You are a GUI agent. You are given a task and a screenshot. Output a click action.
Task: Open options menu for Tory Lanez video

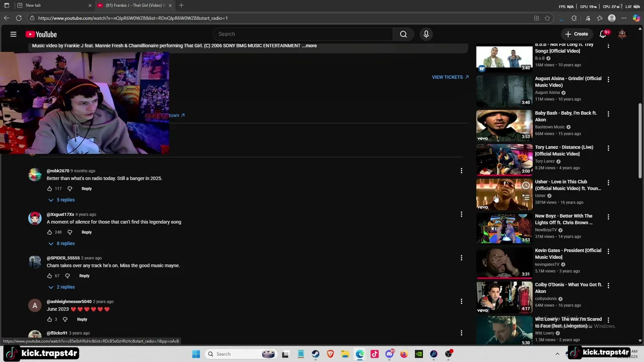click(608, 148)
